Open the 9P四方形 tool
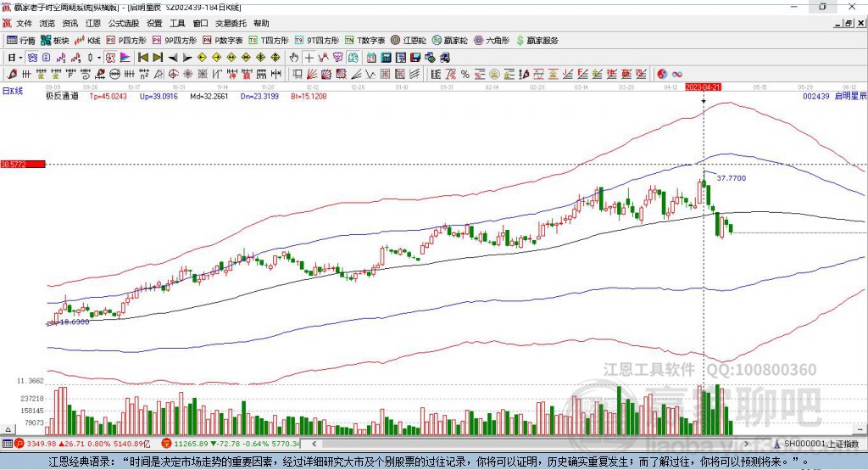Image resolution: width=868 pixels, height=470 pixels. (175, 41)
